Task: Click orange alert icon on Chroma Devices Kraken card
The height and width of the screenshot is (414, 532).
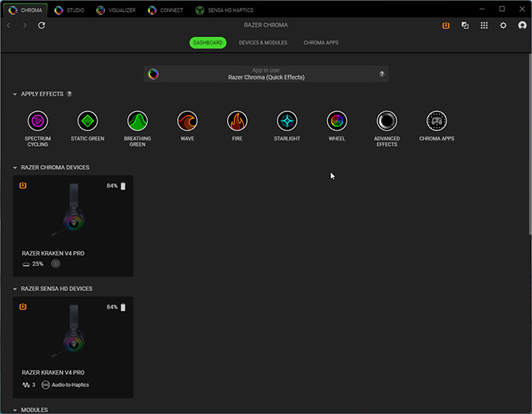Action: (23, 186)
